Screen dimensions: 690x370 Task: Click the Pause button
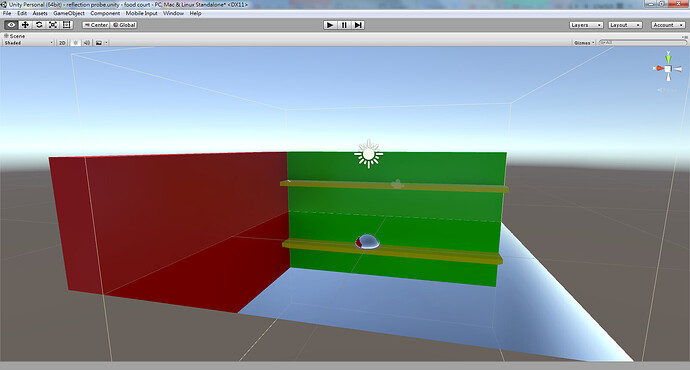click(344, 25)
